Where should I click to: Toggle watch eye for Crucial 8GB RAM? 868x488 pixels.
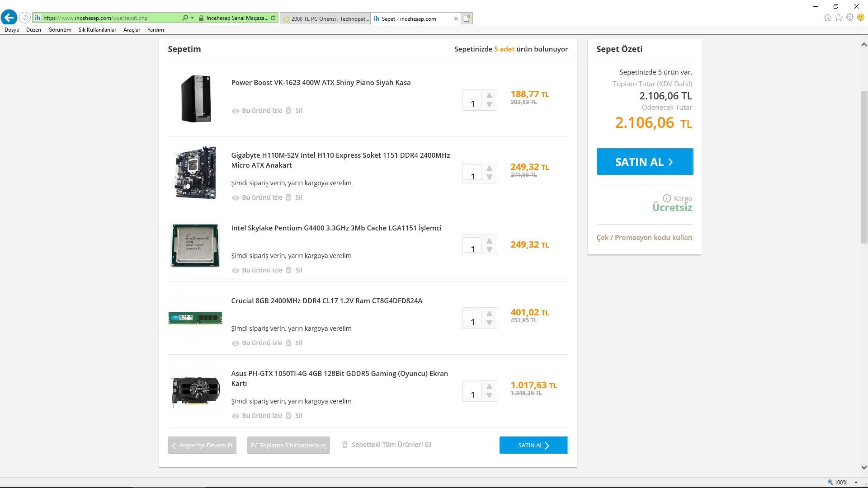pos(235,343)
